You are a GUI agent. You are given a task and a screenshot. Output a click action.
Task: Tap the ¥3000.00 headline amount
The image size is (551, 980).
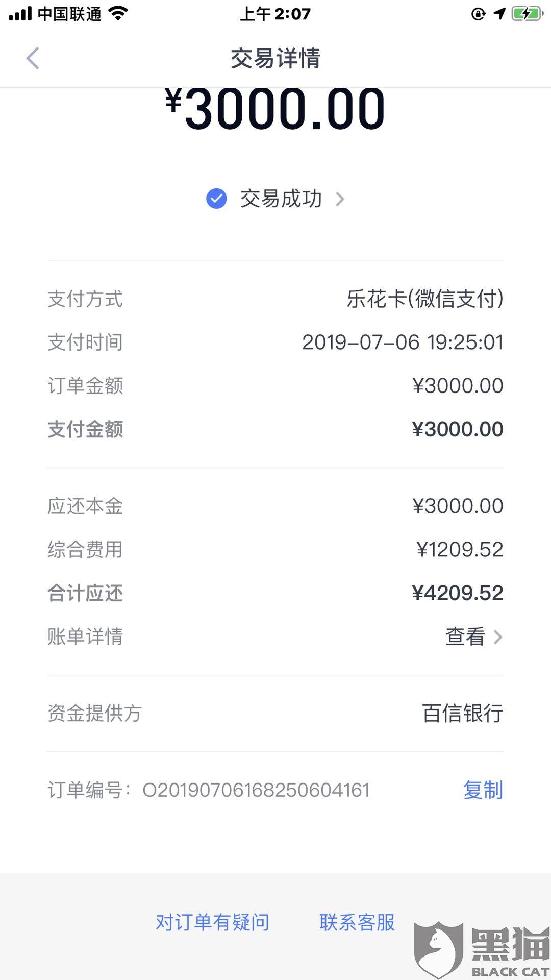pyautogui.click(x=275, y=108)
